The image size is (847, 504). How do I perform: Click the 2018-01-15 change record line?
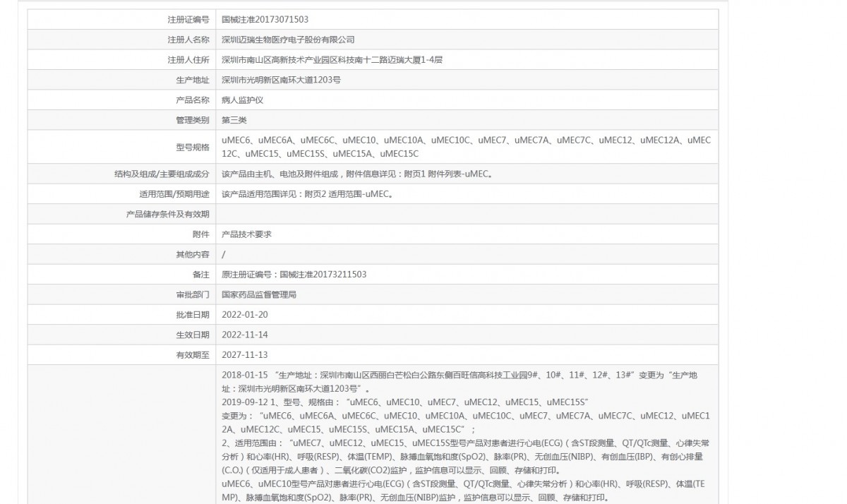(459, 382)
